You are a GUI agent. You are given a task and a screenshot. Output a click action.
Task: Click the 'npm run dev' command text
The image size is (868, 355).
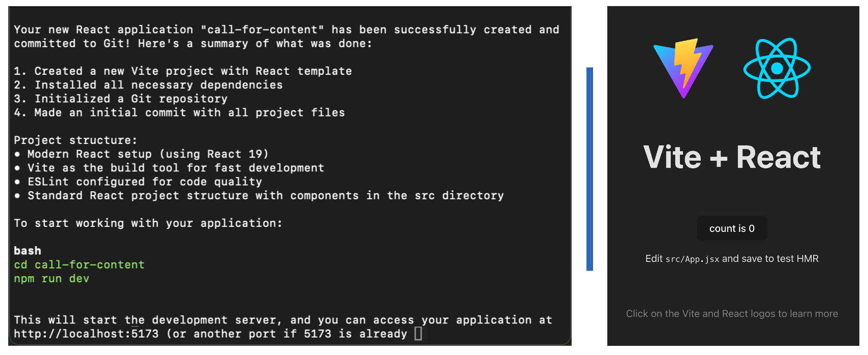click(x=51, y=279)
